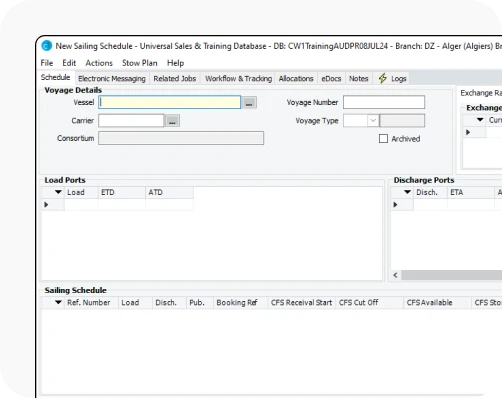Image resolution: width=502 pixels, height=398 pixels.
Task: Click the Discharge Ports scroll left arrow
Action: pos(396,275)
